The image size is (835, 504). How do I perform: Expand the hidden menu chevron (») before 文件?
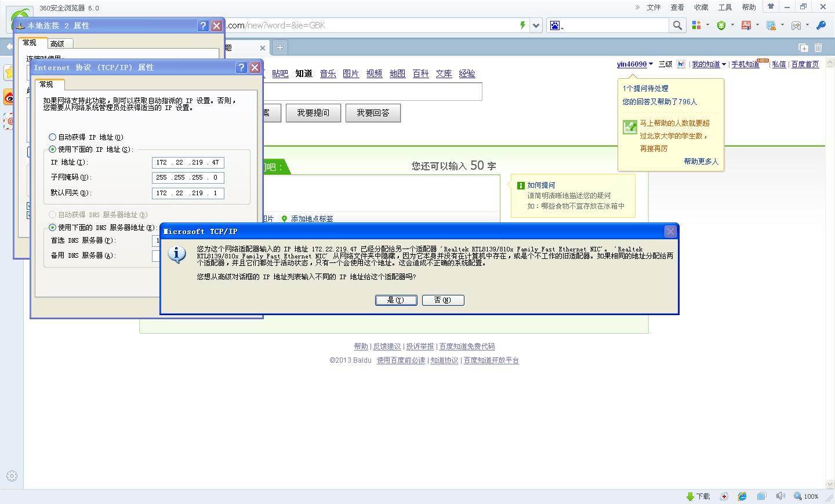pos(637,8)
